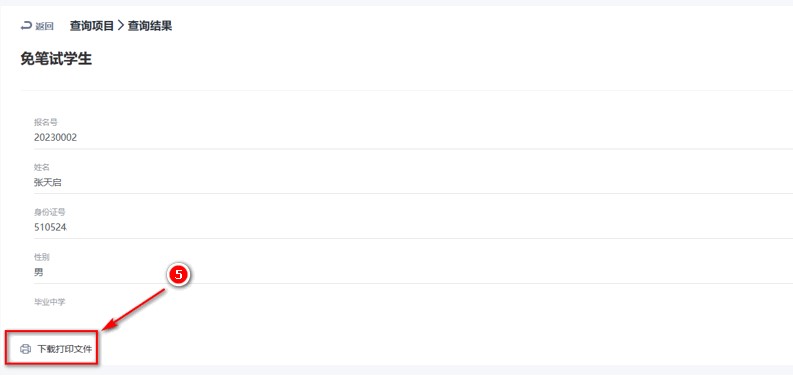Click the red circled 5 marker
The height and width of the screenshot is (380, 793).
[178, 276]
